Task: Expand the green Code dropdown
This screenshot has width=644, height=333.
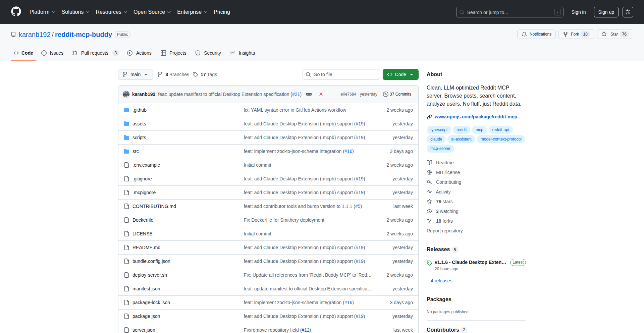Action: (x=400, y=74)
